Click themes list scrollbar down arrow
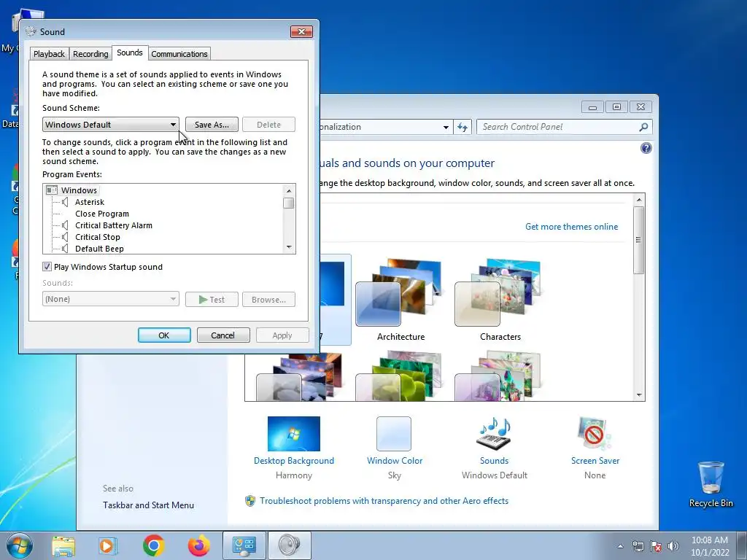Screen dimensions: 747x560 point(639,394)
